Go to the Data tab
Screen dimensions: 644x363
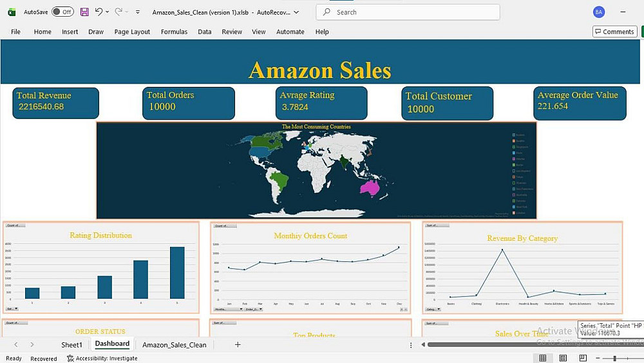[x=205, y=32]
